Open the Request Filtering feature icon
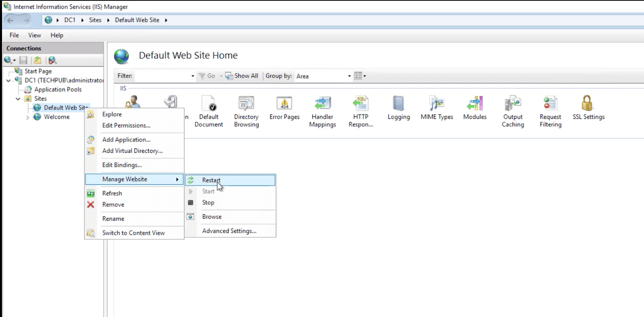 [x=550, y=104]
